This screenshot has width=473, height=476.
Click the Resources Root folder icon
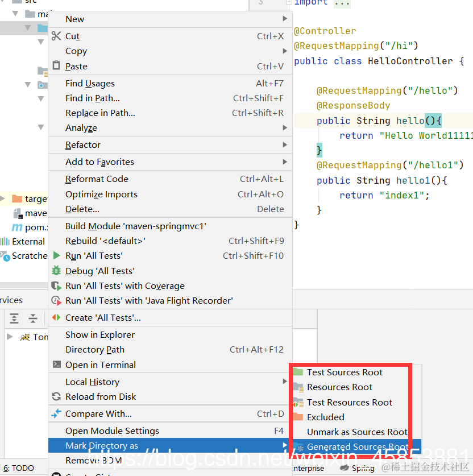pyautogui.click(x=298, y=387)
